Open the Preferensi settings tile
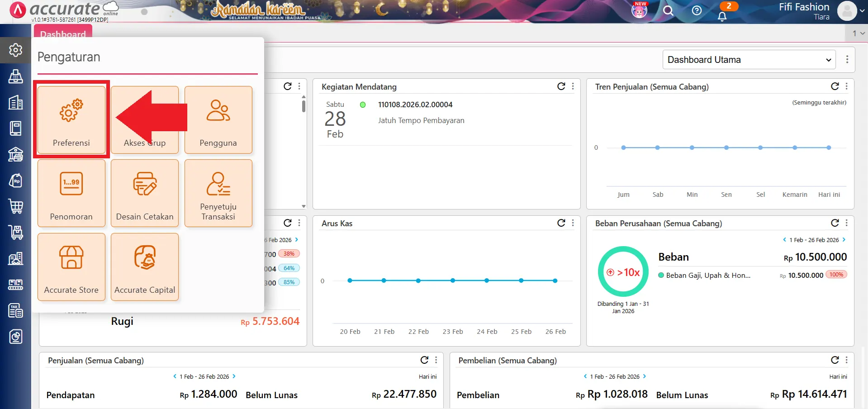 coord(71,120)
